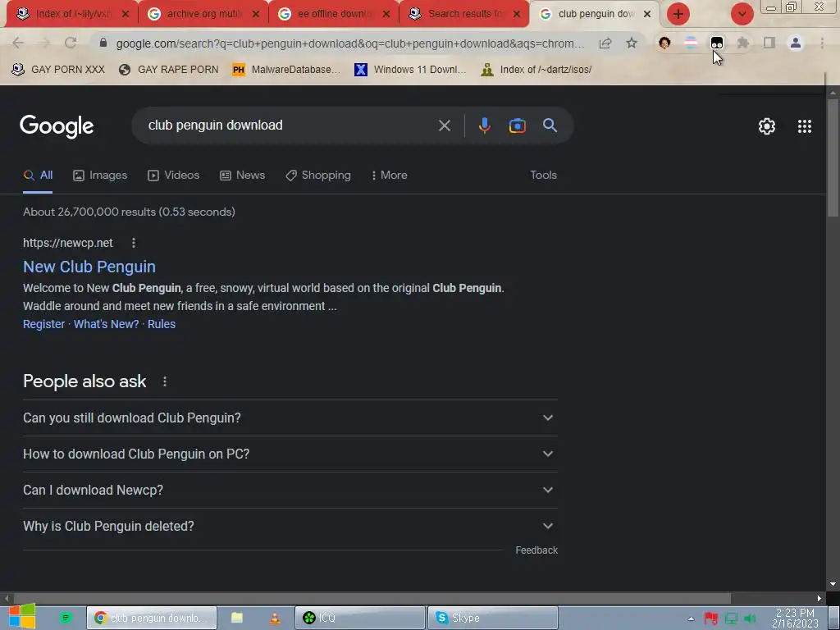Switch to 'ee offline' tab
The height and width of the screenshot is (630, 840).
tap(335, 14)
